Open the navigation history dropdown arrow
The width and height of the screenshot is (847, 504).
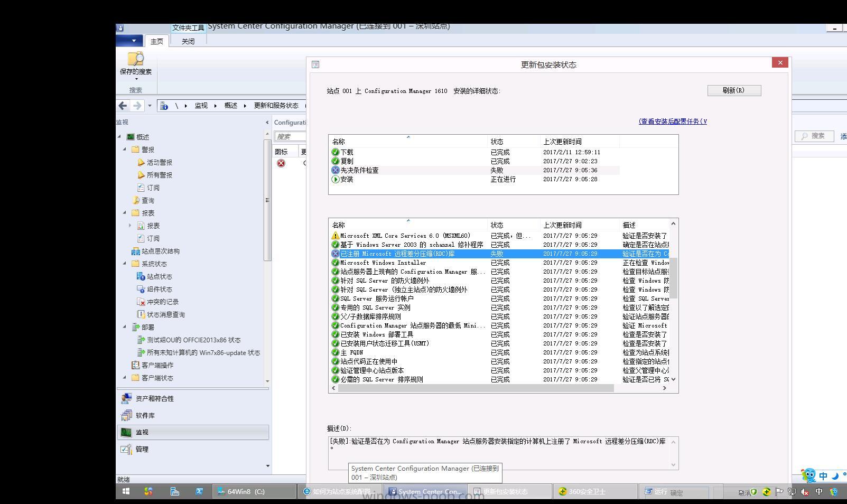pyautogui.click(x=150, y=106)
